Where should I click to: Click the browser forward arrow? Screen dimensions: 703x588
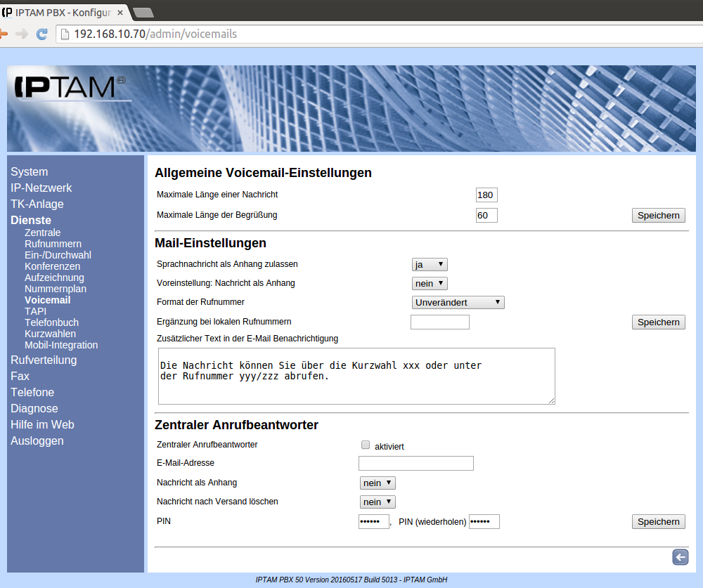coord(22,34)
